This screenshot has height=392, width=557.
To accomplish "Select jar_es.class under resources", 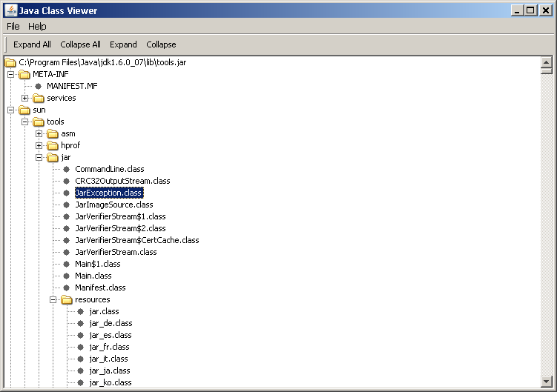I will pos(111,335).
